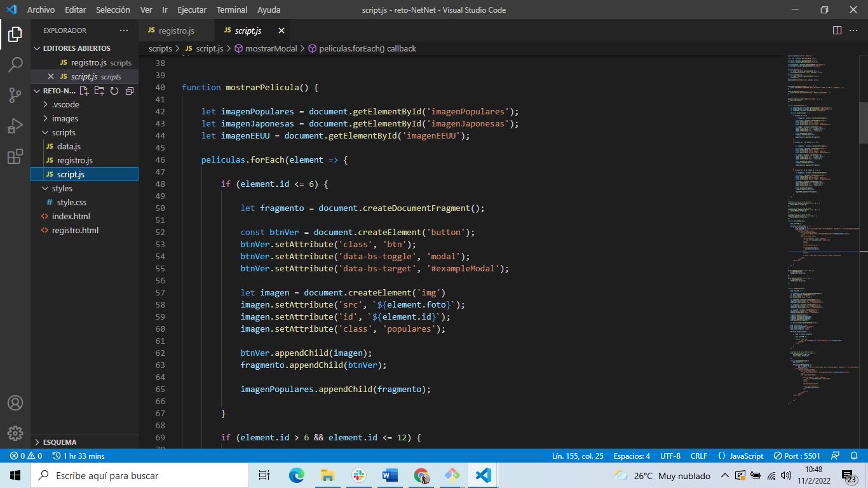The width and height of the screenshot is (868, 488).
Task: Refresh the explorer file tree
Action: (x=114, y=91)
